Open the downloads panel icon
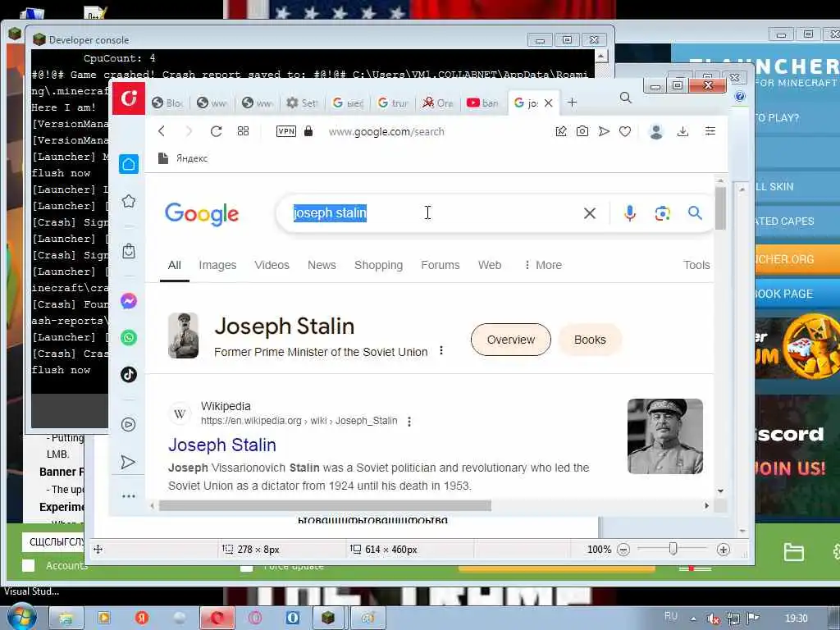Viewport: 840px width, 630px height. 682,131
